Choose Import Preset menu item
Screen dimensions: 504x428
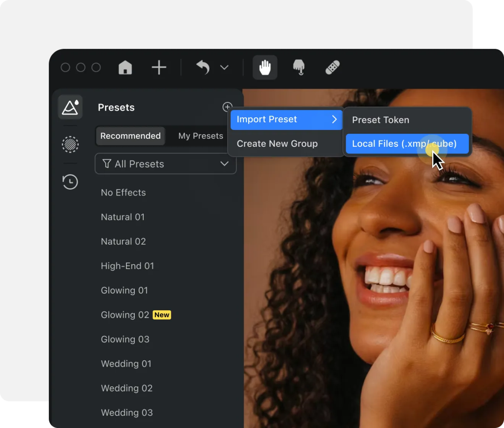287,119
